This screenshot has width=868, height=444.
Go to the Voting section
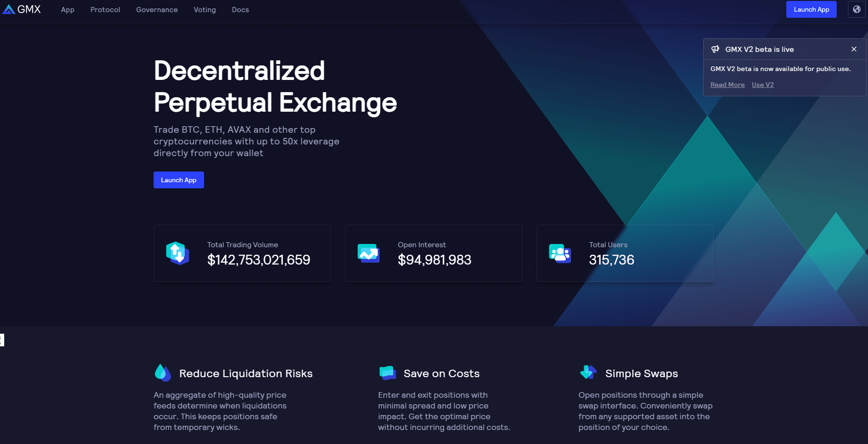tap(205, 9)
